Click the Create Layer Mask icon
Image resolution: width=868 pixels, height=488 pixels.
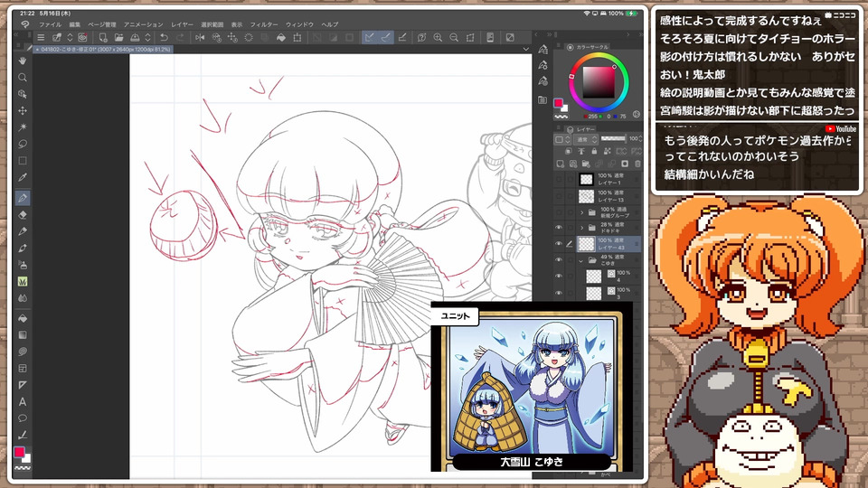(625, 164)
